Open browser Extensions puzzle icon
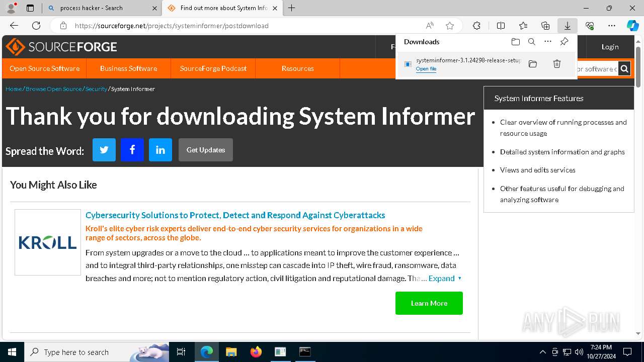Viewport: 644px width, 362px height. tap(476, 26)
